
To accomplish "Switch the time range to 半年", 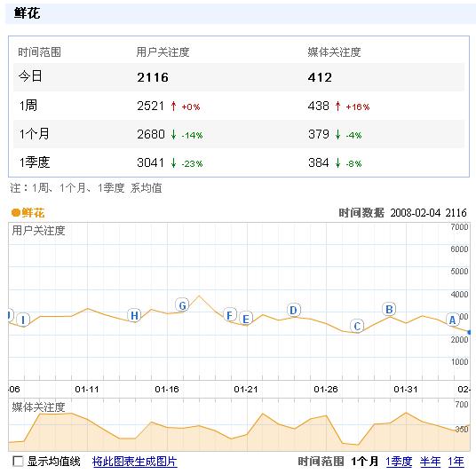I will coord(430,462).
